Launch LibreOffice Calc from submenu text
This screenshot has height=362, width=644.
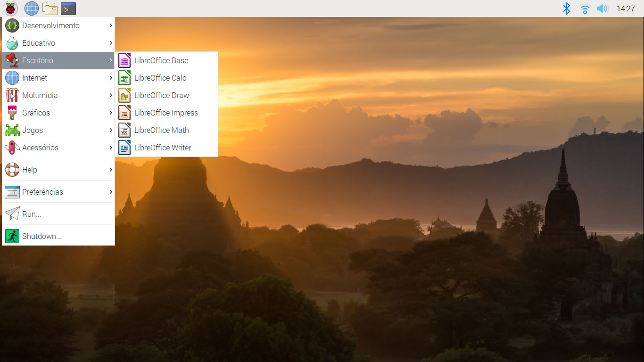[160, 78]
